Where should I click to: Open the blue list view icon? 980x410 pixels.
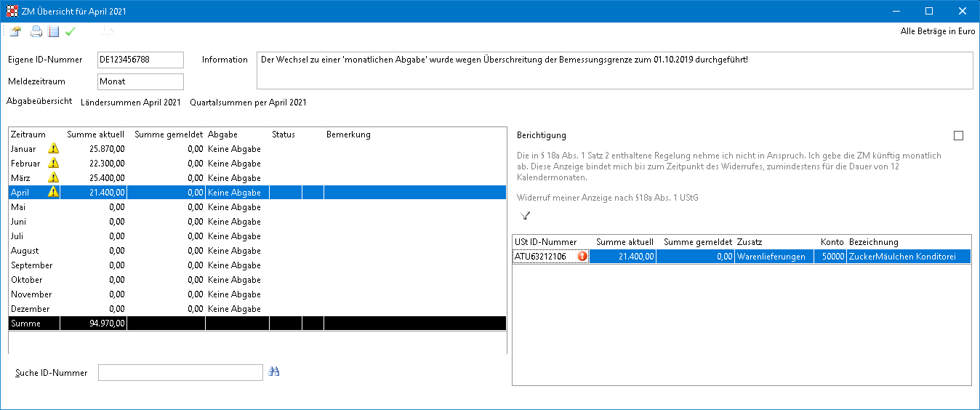[x=53, y=31]
